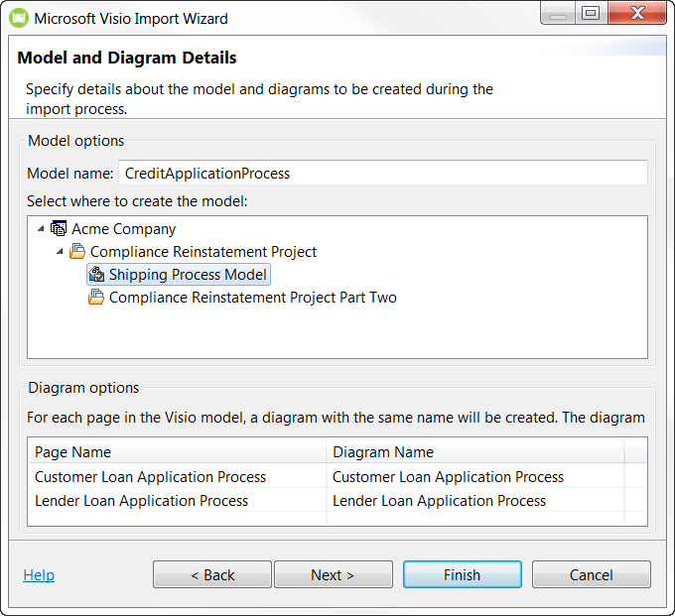Screen dimensions: 675x616
Task: Minimize the wizard window
Action: 558,13
